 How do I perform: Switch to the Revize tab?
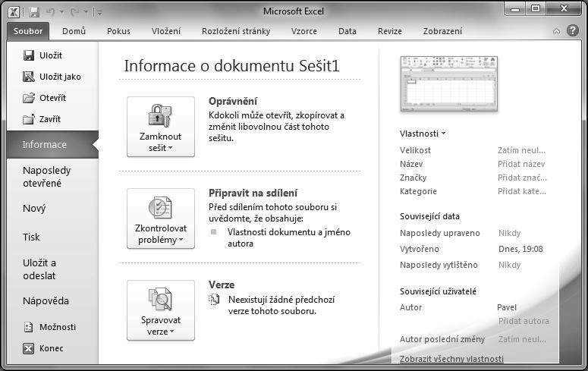pos(390,31)
